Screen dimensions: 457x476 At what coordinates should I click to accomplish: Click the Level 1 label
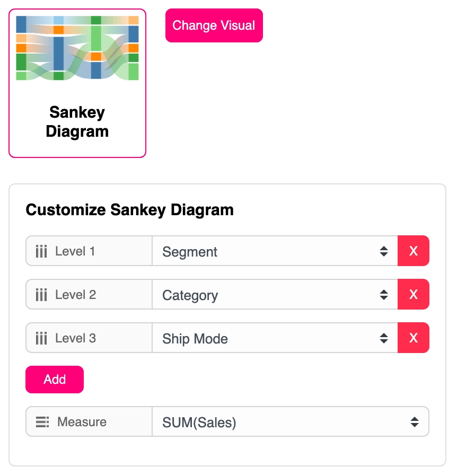75,251
